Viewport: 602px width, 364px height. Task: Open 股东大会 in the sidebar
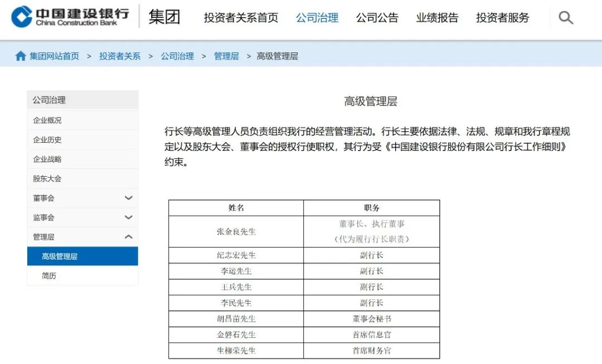click(x=82, y=178)
